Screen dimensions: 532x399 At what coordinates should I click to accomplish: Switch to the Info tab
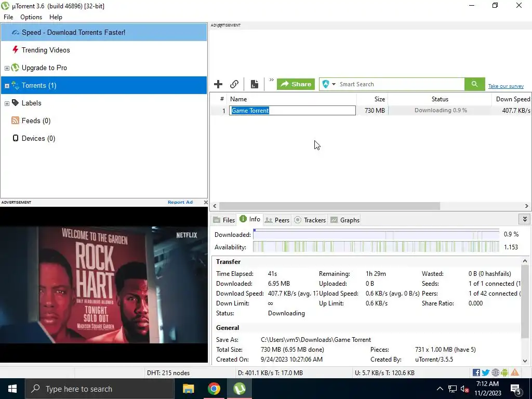point(250,219)
